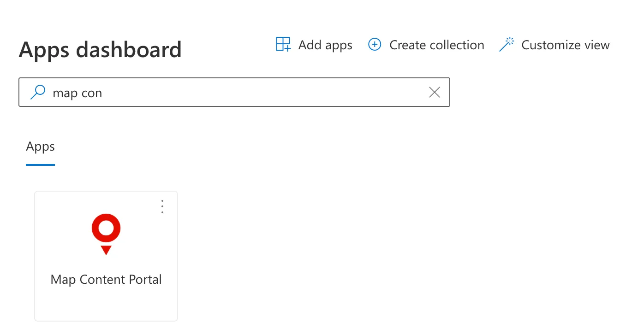644x328 pixels.
Task: Click the red map pin app icon
Action: [x=106, y=234]
